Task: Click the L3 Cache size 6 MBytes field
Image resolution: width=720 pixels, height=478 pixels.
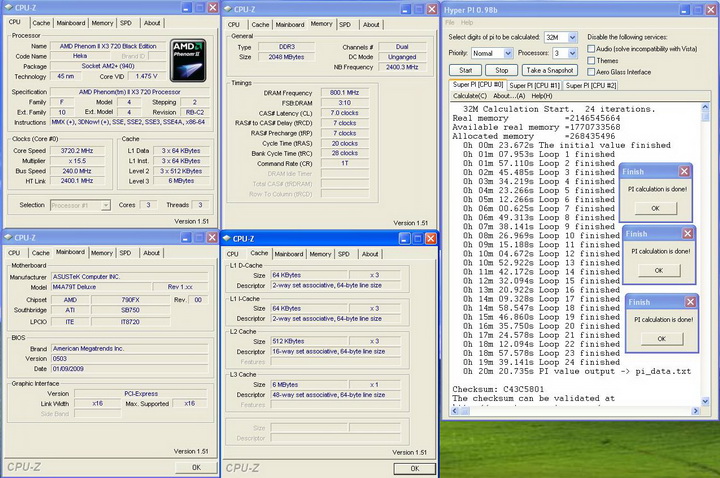Action: pos(309,385)
